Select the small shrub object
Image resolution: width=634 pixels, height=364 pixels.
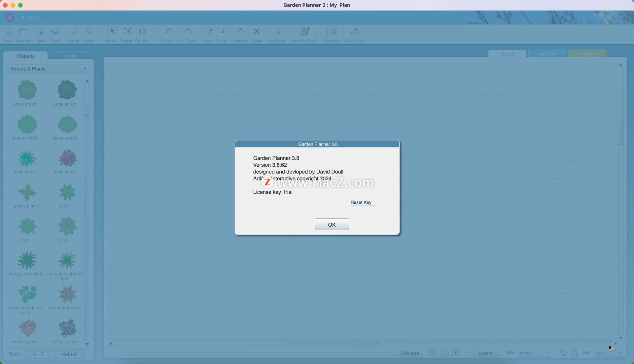(x=26, y=90)
